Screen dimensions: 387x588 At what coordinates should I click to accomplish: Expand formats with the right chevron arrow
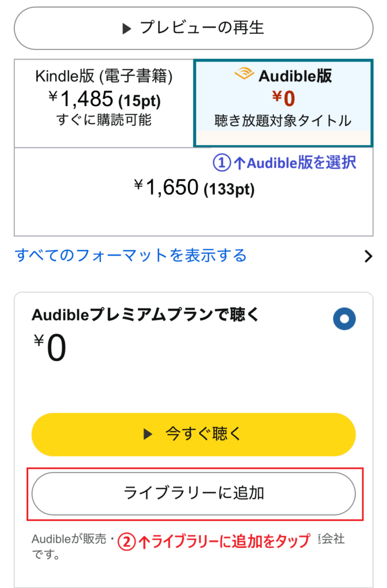coord(369,256)
